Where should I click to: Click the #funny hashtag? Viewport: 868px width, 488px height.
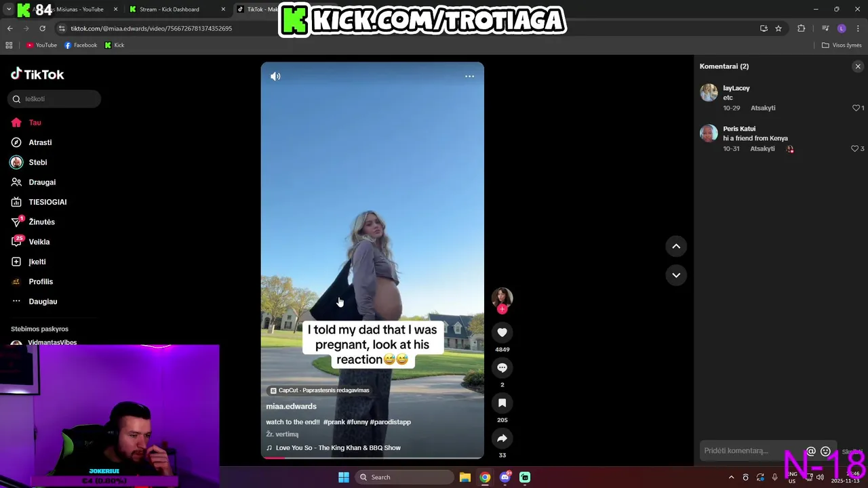point(357,422)
